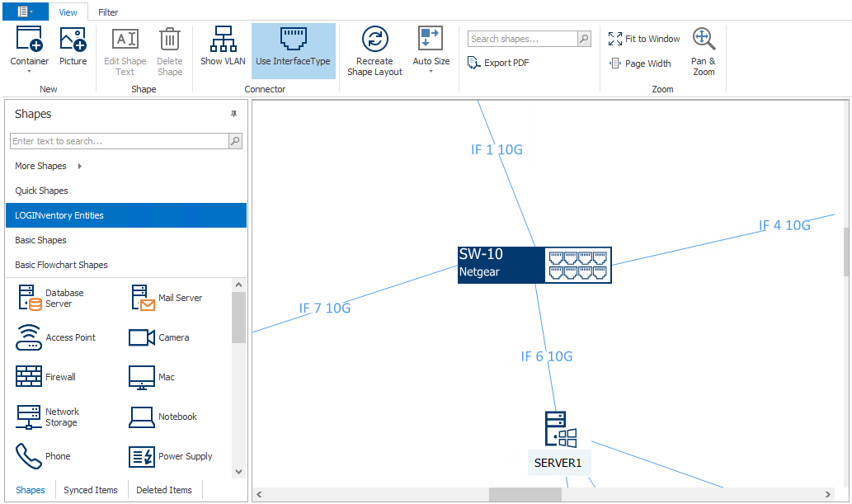Expand the Auto Size dropdown

(x=431, y=73)
